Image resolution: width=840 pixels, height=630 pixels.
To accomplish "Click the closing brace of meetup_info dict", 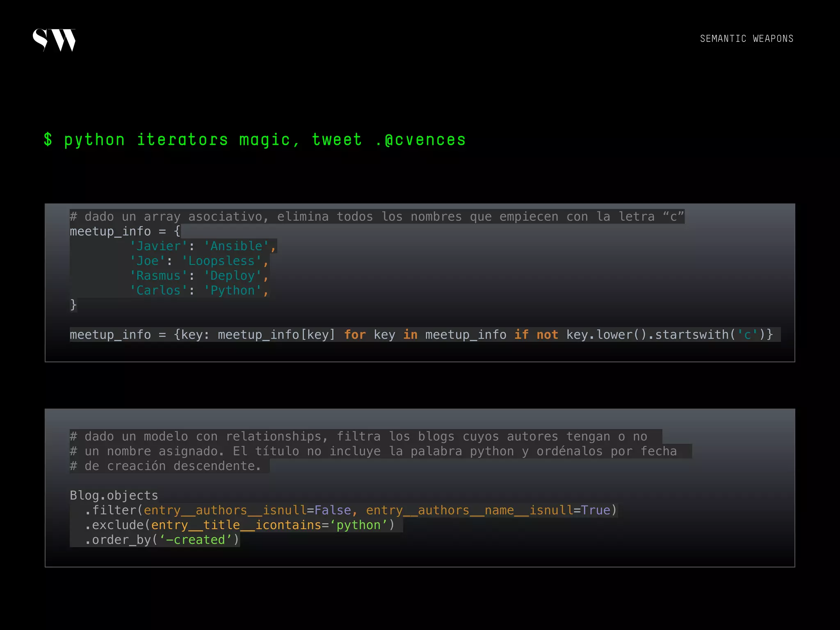I will click(x=73, y=305).
